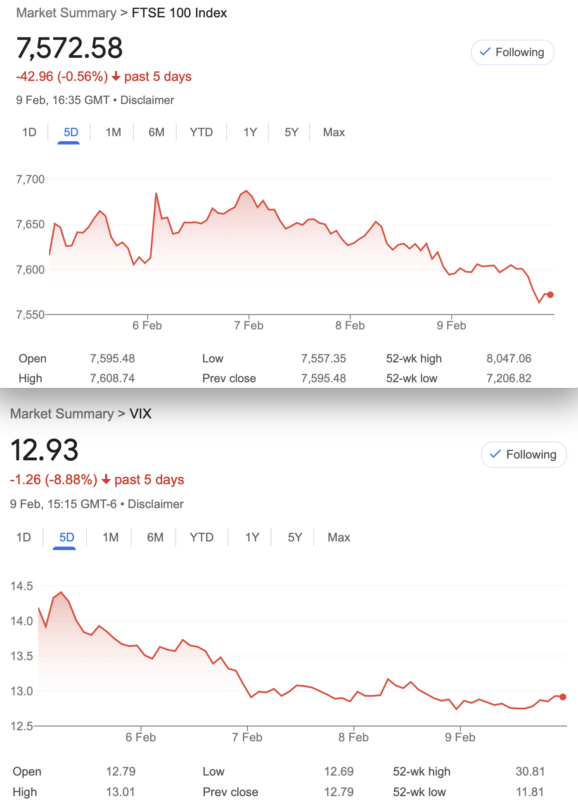Switch FTSE chart to YTD range

tap(201, 132)
